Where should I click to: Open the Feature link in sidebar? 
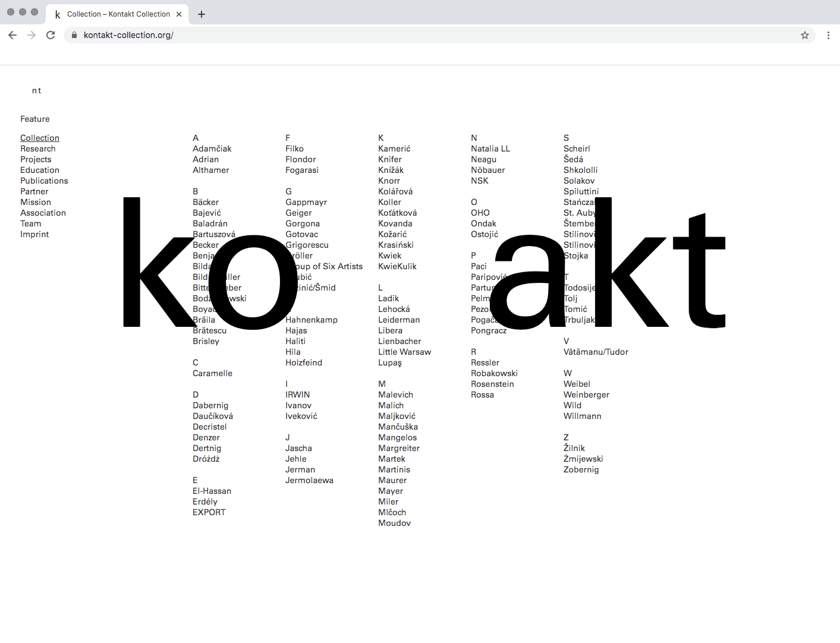coord(34,119)
